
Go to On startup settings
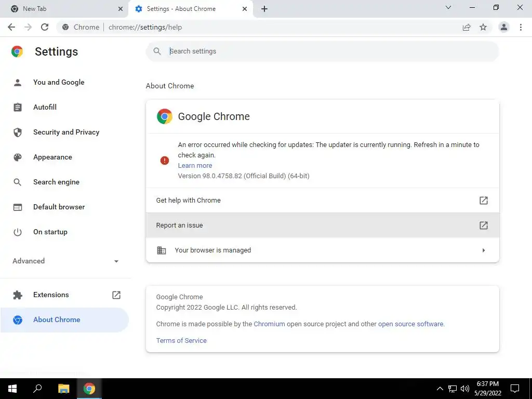(x=65, y=232)
